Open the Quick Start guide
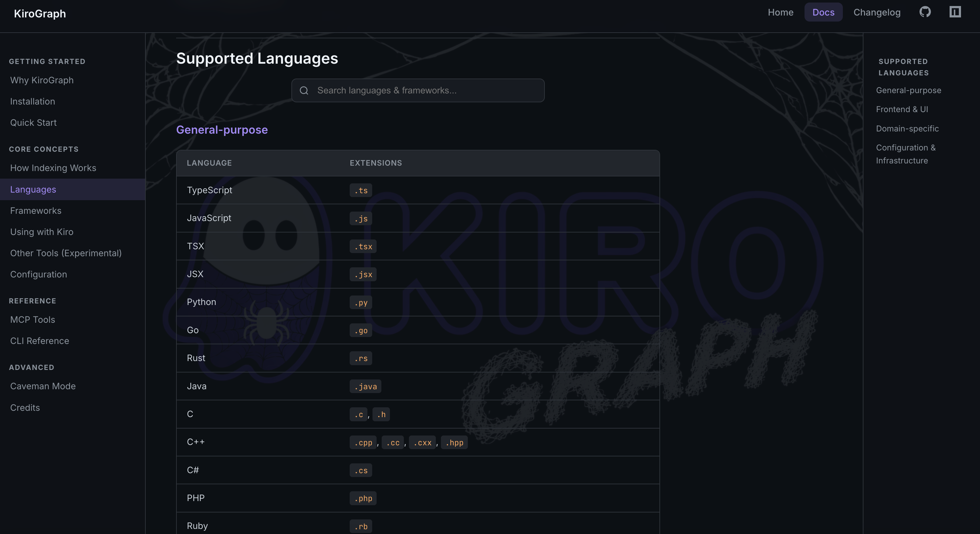The image size is (980, 534). (34, 123)
